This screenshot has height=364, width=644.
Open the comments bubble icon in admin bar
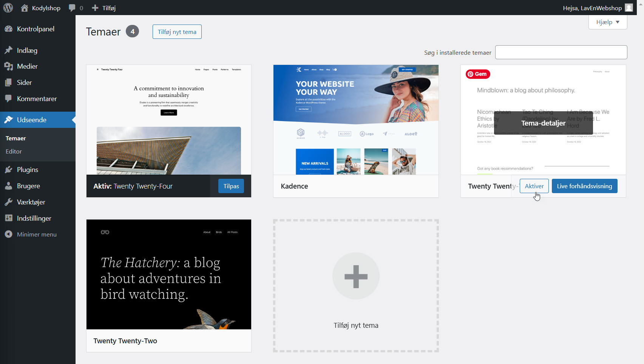[x=72, y=8]
